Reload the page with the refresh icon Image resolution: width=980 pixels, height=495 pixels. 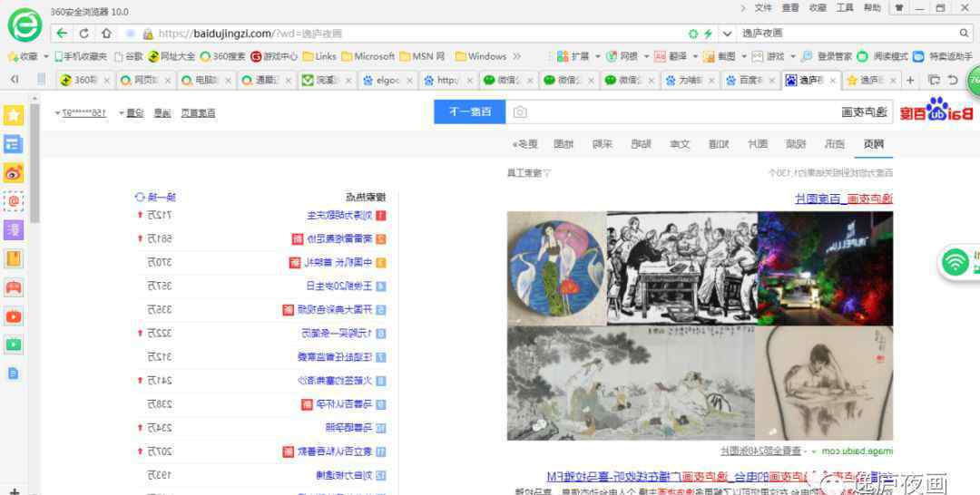tap(83, 34)
